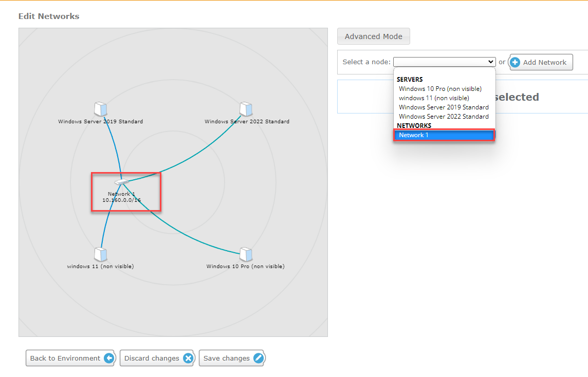Switch to Advanced Mode
The image size is (588, 377).
click(x=373, y=36)
